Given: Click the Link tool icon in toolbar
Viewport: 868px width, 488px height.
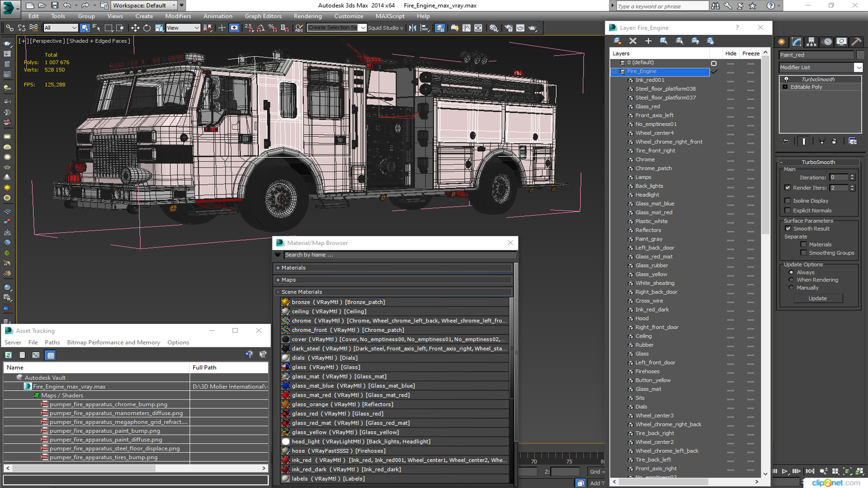Looking at the screenshot, I should pos(9,28).
